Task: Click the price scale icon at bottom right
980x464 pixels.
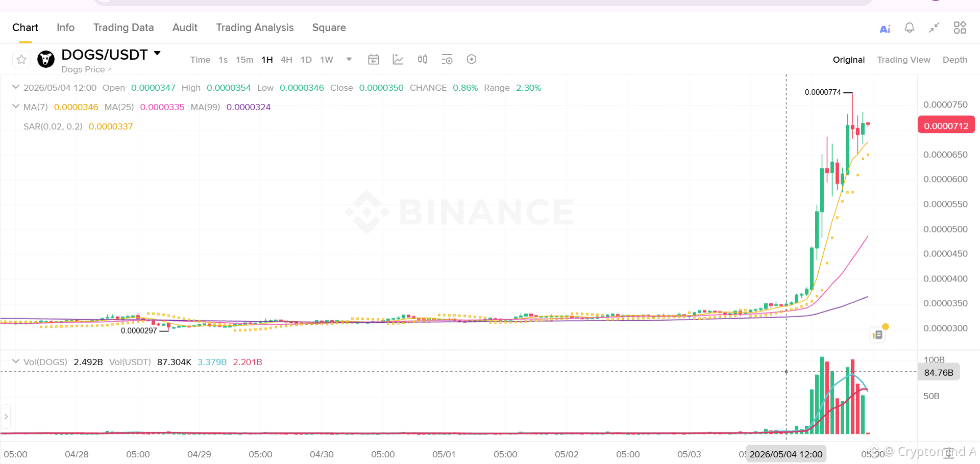Action: [949, 453]
